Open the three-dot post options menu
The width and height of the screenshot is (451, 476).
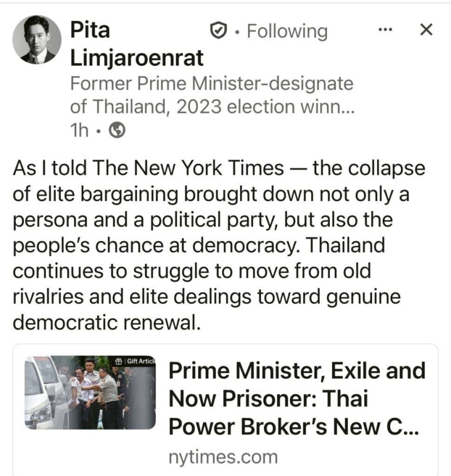coord(385,30)
